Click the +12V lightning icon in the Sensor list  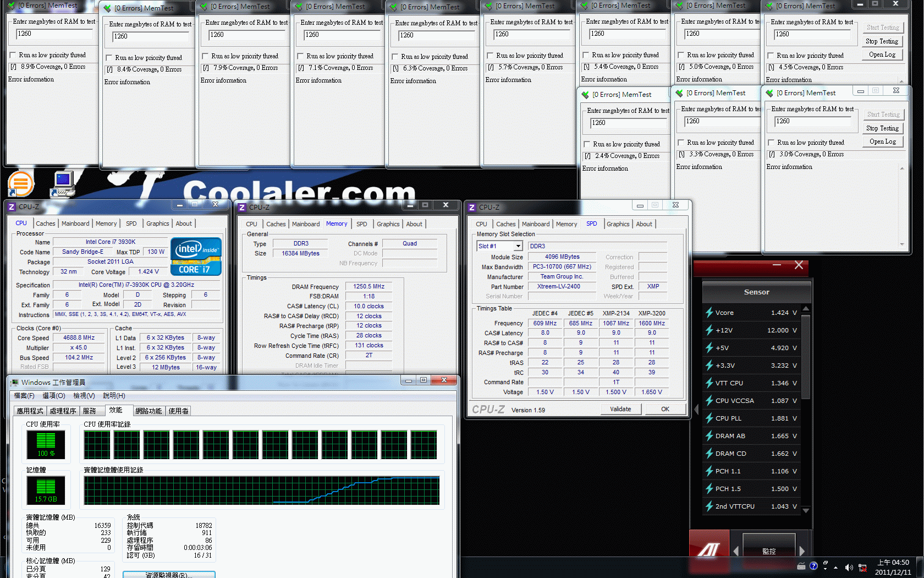tap(710, 330)
